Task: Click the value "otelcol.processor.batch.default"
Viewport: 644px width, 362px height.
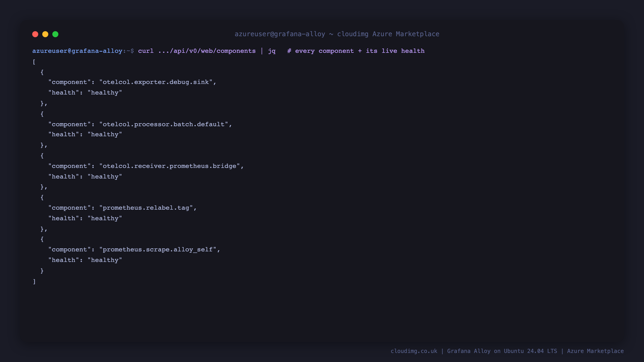Action: pos(164,124)
